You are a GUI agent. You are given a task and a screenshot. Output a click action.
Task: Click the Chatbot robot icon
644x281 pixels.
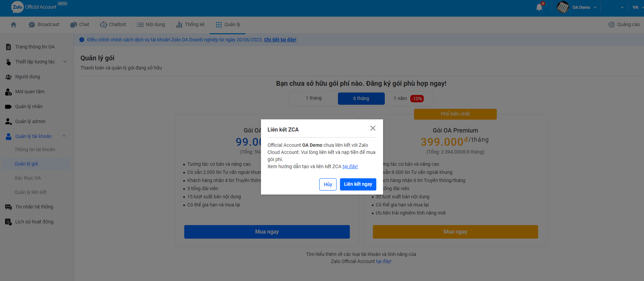click(103, 24)
